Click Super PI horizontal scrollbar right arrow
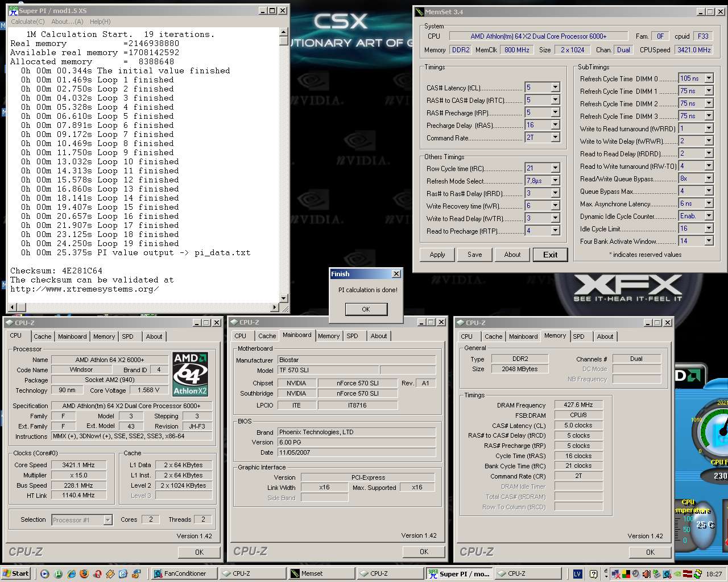 tap(275, 307)
